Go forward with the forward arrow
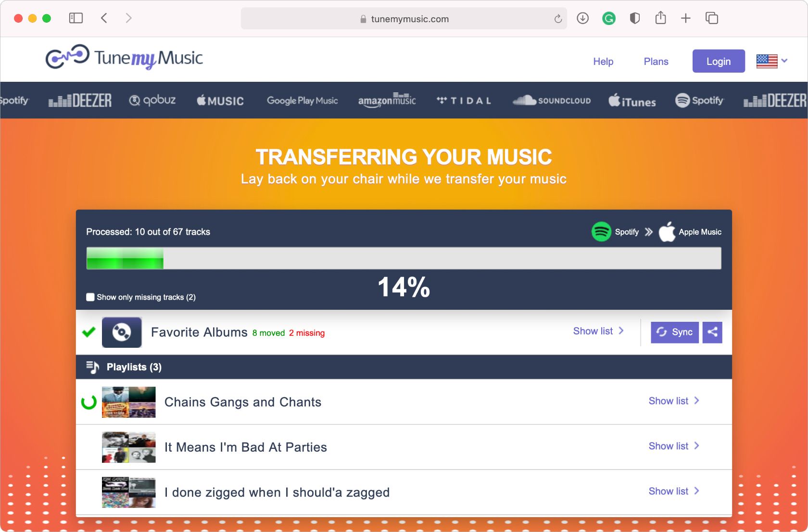Screen dimensions: 808x532 (x=128, y=18)
